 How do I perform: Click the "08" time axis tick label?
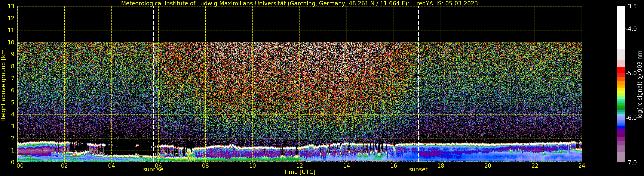click(x=205, y=166)
